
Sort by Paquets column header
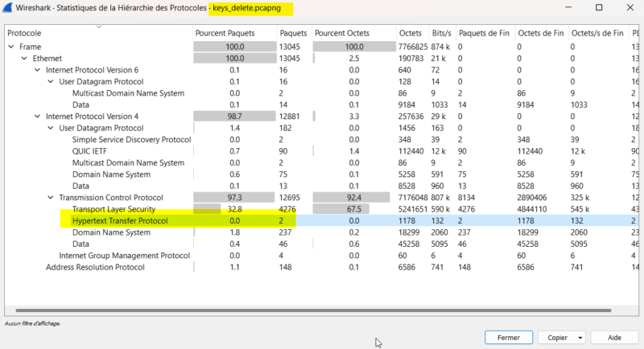click(x=293, y=33)
